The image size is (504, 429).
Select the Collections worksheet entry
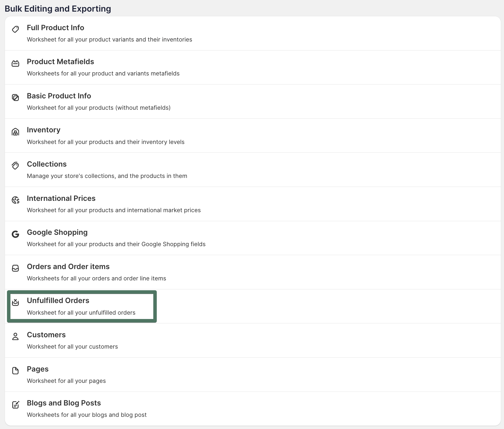click(47, 164)
